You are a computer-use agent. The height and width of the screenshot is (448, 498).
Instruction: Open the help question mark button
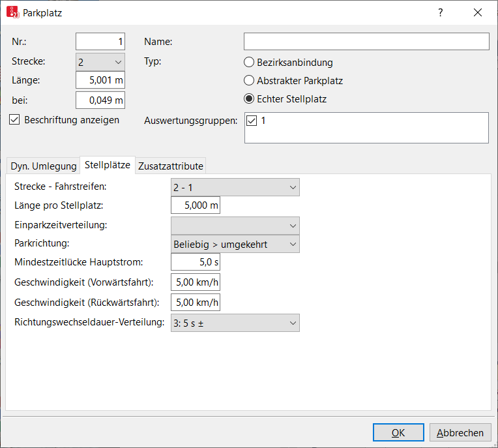tap(440, 12)
